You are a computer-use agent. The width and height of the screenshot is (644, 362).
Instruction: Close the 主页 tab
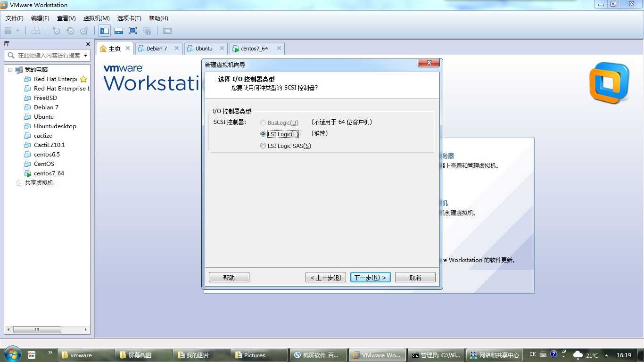(128, 48)
